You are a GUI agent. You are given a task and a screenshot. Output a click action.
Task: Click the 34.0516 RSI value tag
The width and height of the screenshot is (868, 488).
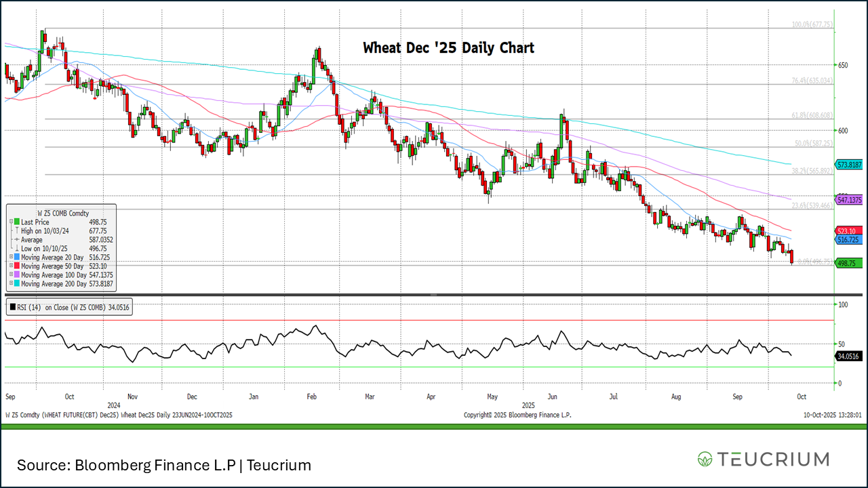[849, 356]
